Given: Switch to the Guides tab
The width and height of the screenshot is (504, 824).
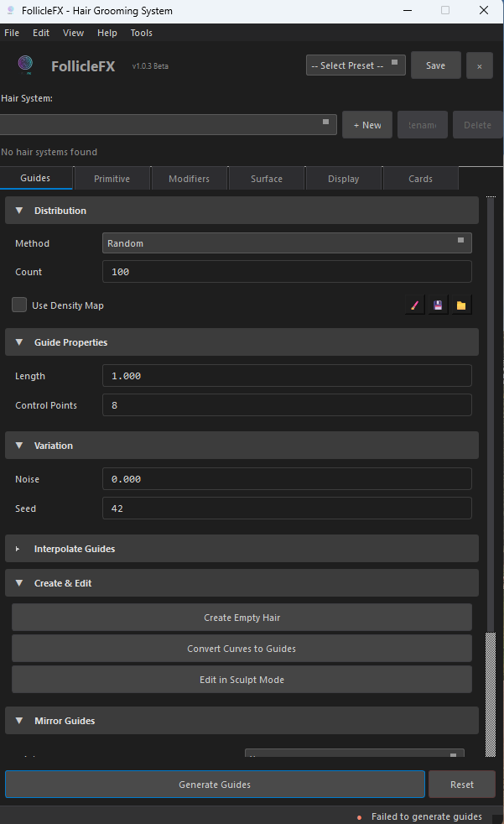Looking at the screenshot, I should [x=36, y=178].
